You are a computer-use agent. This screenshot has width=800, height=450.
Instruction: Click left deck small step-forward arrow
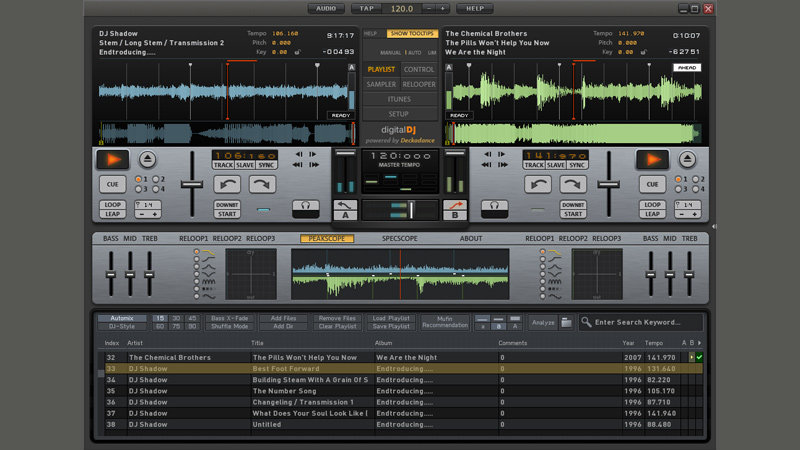point(313,154)
